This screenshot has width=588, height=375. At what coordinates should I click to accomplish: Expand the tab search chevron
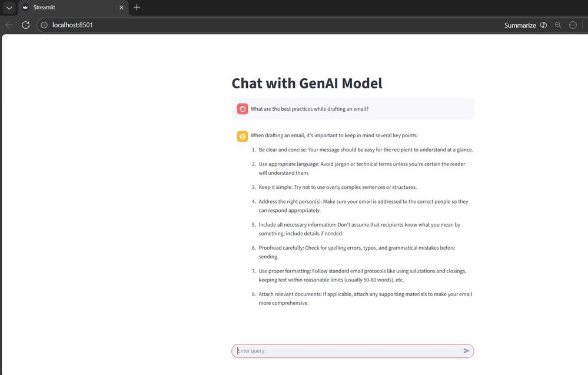click(x=9, y=8)
